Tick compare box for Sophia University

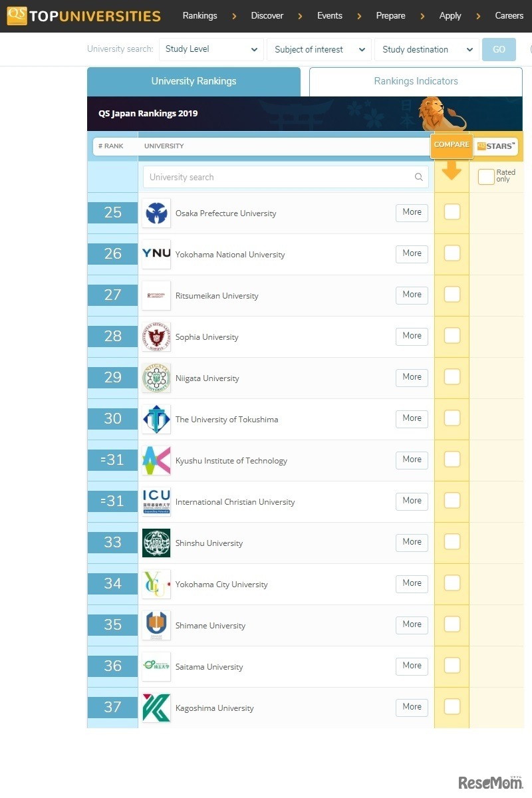[452, 336]
